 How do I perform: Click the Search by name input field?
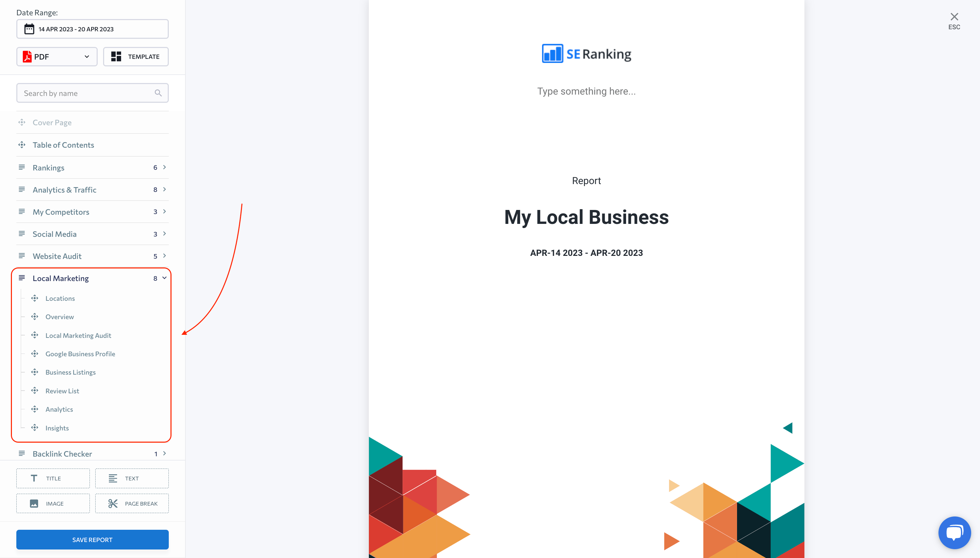pos(92,93)
